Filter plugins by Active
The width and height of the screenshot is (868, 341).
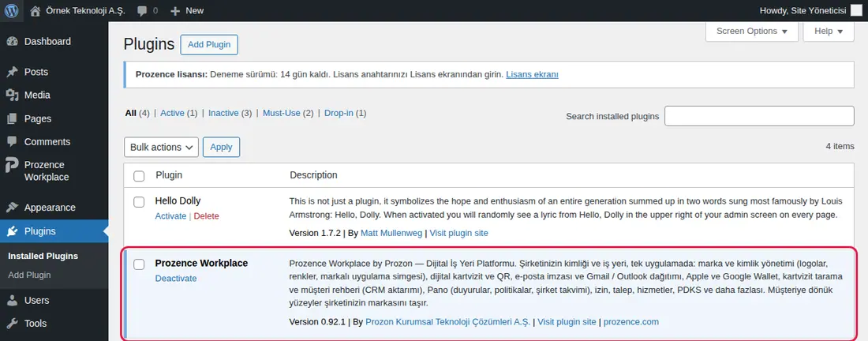(172, 113)
